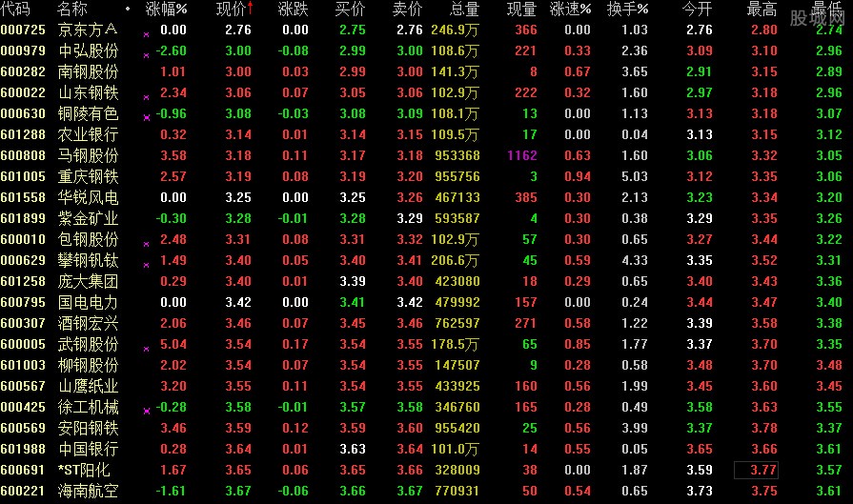Select stock name 中弘股份
This screenshot has height=504, width=853.
(x=88, y=50)
